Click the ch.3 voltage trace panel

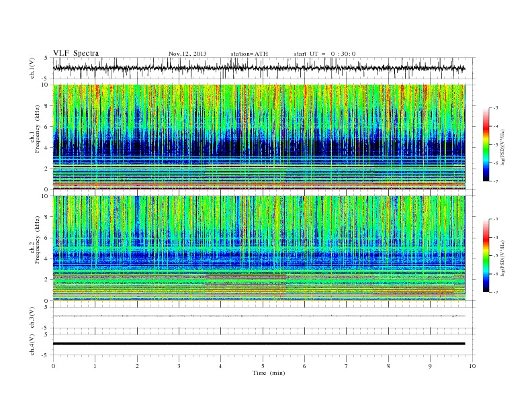(264, 318)
